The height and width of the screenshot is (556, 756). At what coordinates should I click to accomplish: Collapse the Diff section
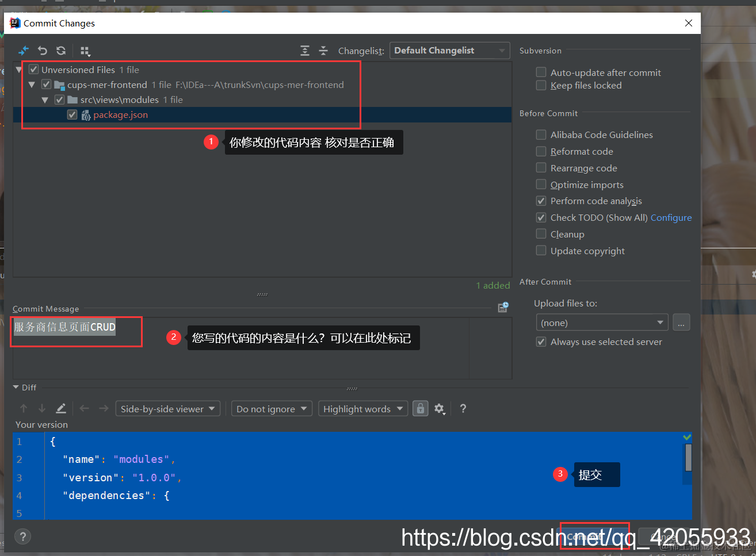click(x=16, y=388)
